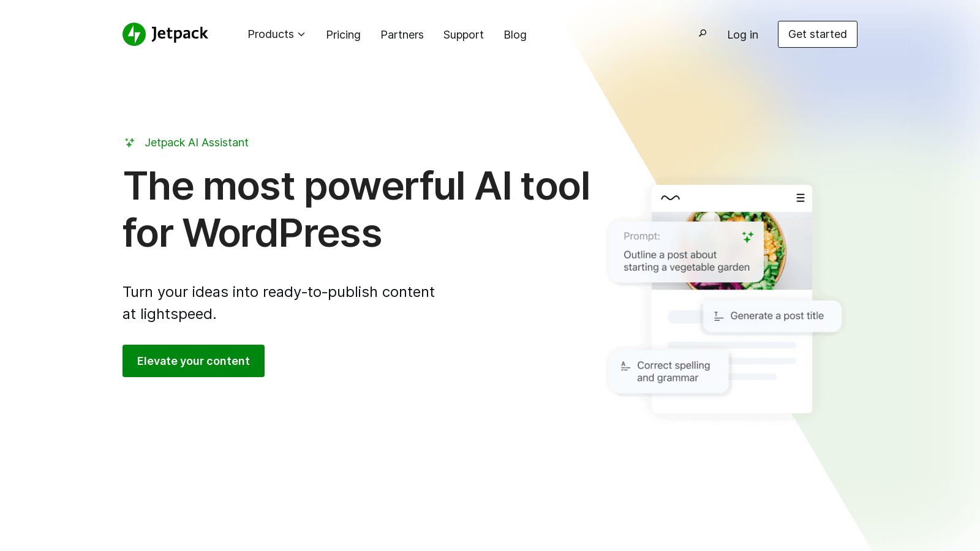Click the sparkle icon beside Jetpack AI Assistant
Image resolution: width=980 pixels, height=551 pixels.
click(129, 143)
